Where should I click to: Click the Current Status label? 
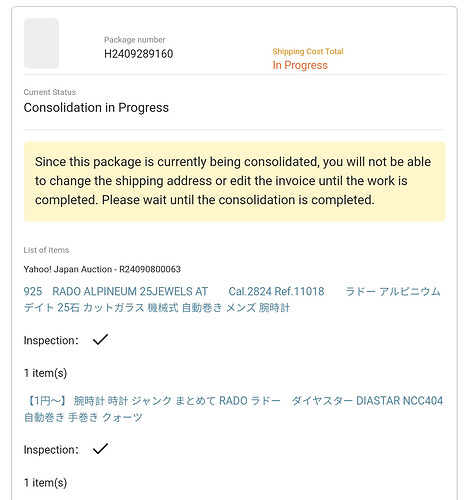pos(50,92)
